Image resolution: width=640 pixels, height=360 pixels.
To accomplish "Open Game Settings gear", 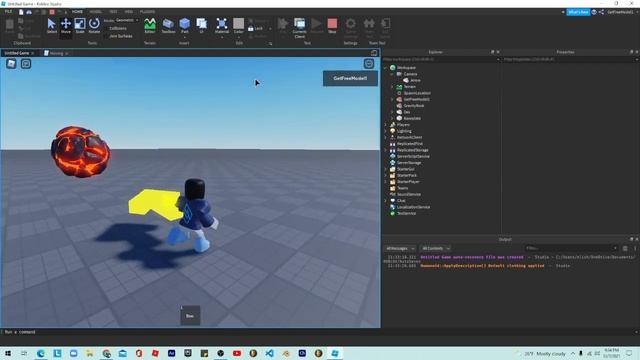I will click(351, 28).
